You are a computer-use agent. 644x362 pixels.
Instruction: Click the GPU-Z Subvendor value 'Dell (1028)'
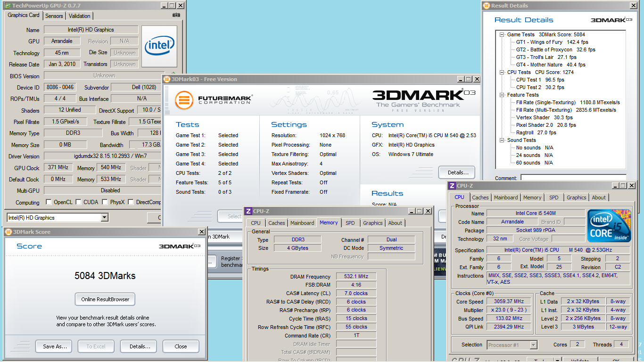136,87
